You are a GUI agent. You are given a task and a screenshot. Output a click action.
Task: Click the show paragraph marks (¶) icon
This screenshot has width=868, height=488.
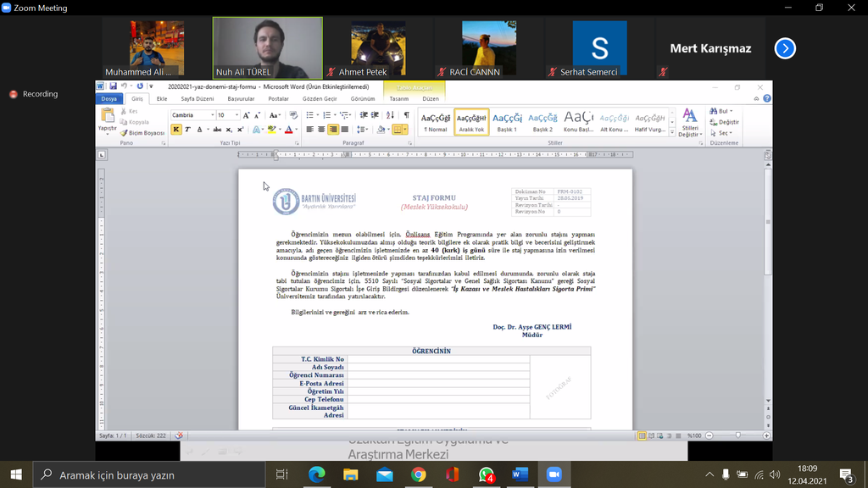click(406, 115)
